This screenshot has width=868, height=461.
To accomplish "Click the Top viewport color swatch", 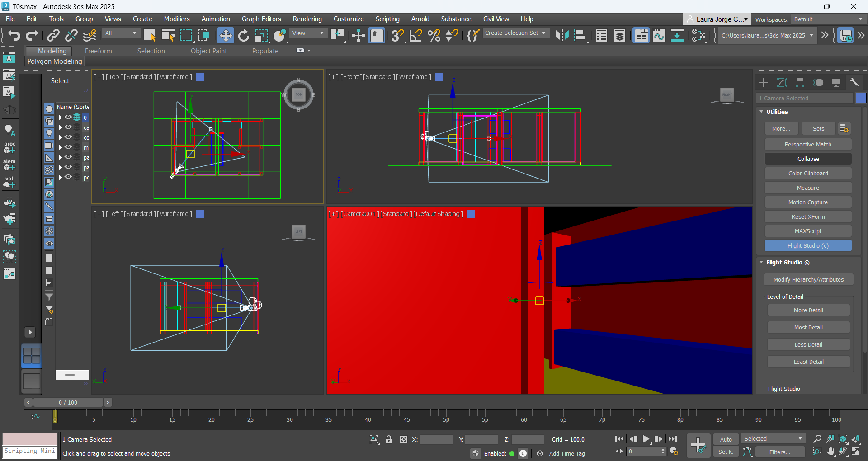I will [200, 77].
